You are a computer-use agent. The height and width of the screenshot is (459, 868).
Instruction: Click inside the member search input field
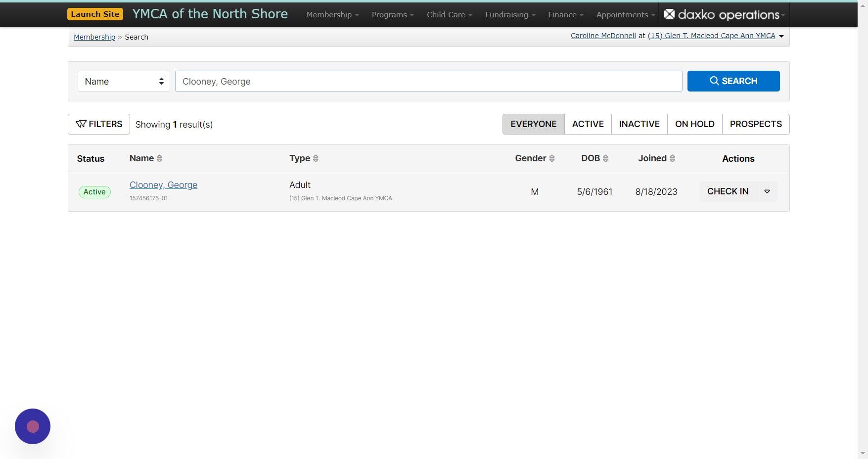tap(428, 81)
